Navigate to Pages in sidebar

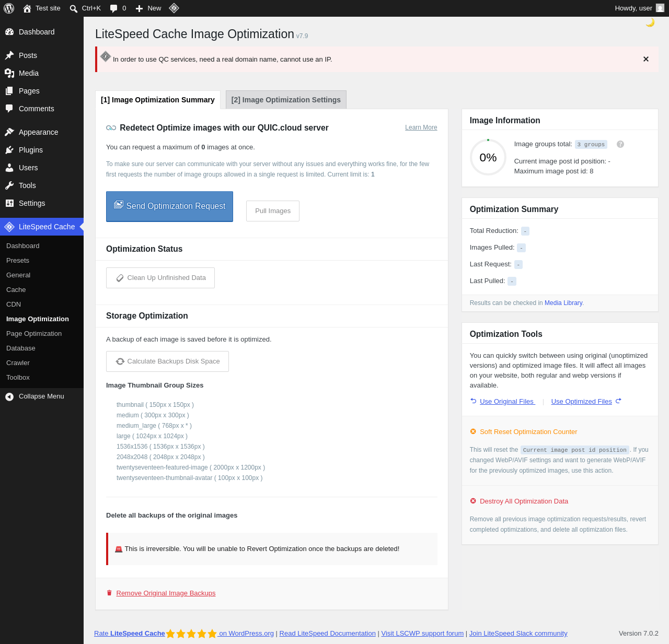click(42, 91)
